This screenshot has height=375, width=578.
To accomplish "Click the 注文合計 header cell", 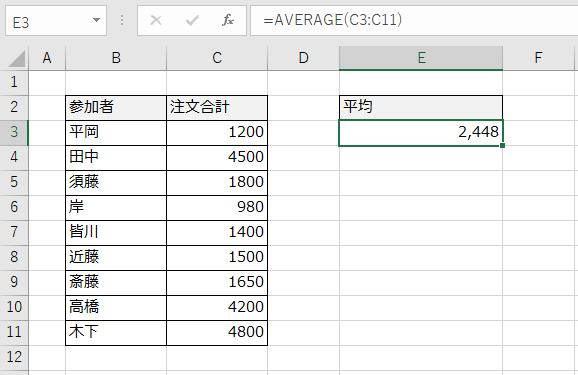I will click(x=217, y=108).
